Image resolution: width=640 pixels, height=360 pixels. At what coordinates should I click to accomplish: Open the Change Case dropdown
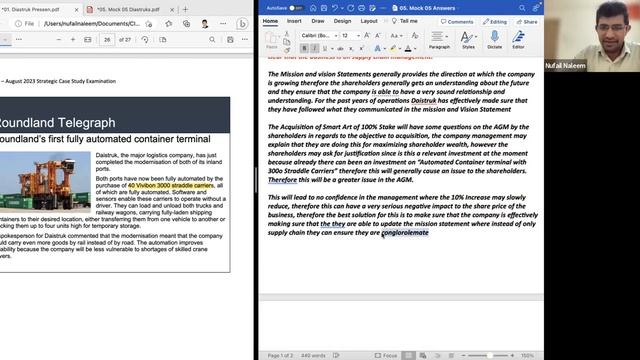pyautogui.click(x=396, y=36)
